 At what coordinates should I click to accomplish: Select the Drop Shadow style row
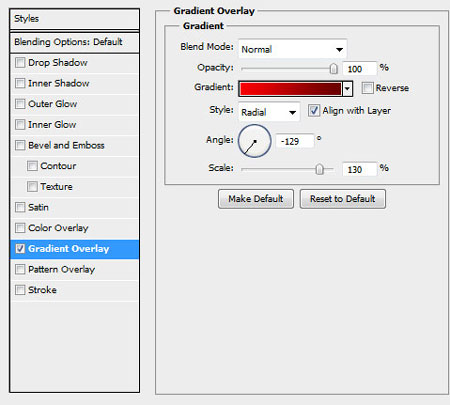[x=74, y=63]
